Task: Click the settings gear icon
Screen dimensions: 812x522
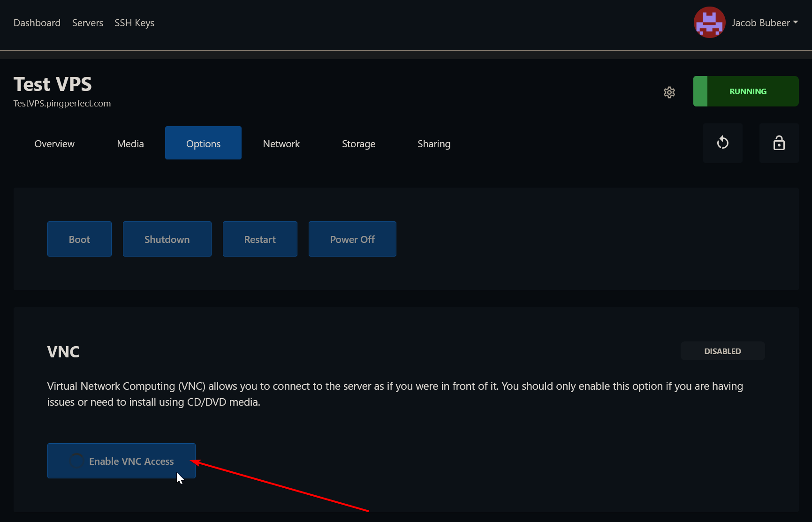Action: point(669,92)
